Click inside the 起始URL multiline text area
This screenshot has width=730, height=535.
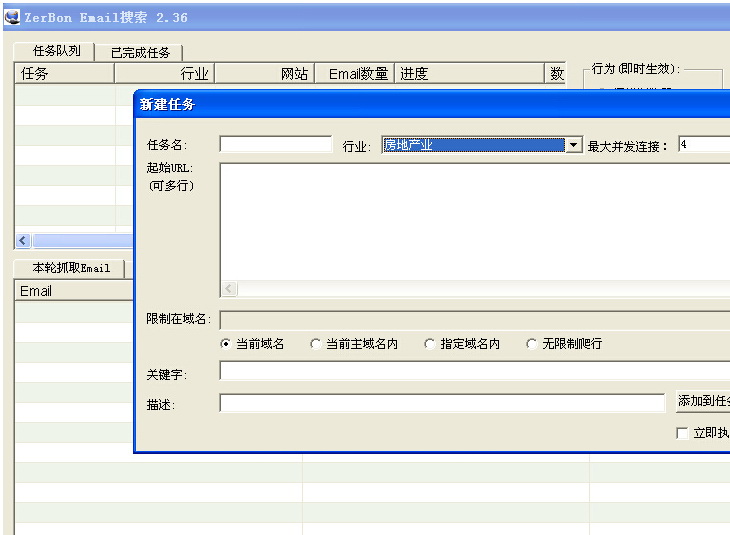[x=475, y=221]
